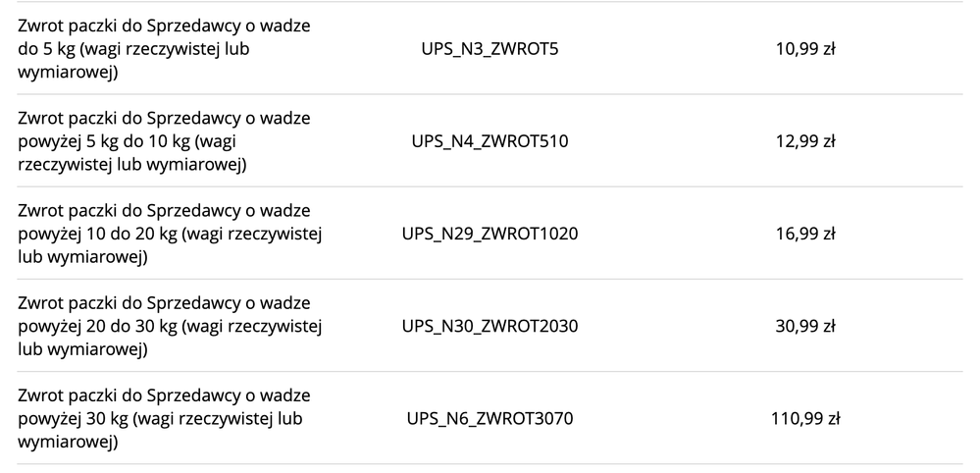Click the UPS_N29_ZWROT1020 service code
This screenshot has height=473, width=980.
[x=490, y=234]
